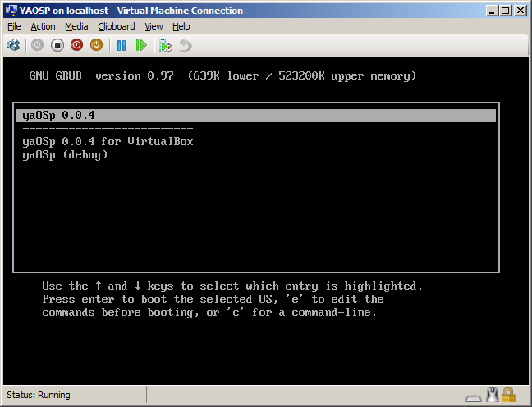Open the Media menu
This screenshot has height=407, width=532.
(76, 26)
